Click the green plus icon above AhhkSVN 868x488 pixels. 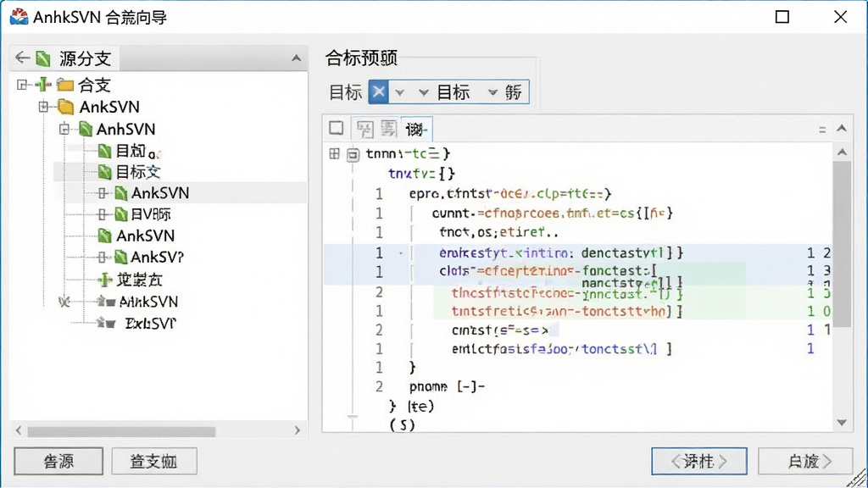click(x=104, y=280)
